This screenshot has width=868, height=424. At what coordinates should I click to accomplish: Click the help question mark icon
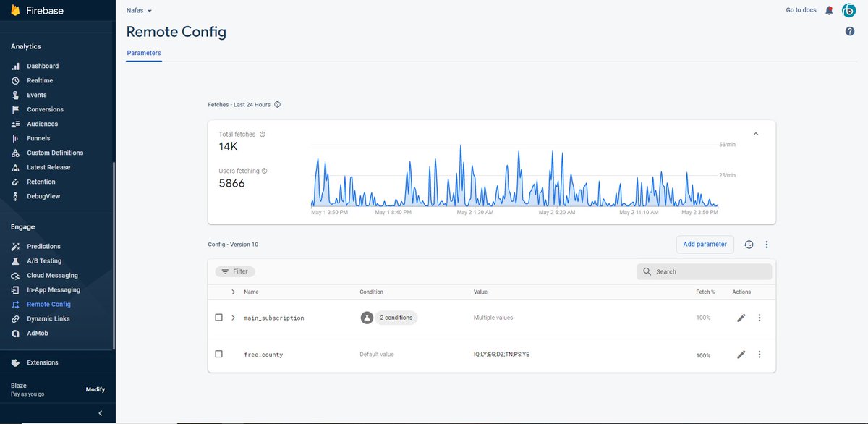tap(850, 31)
